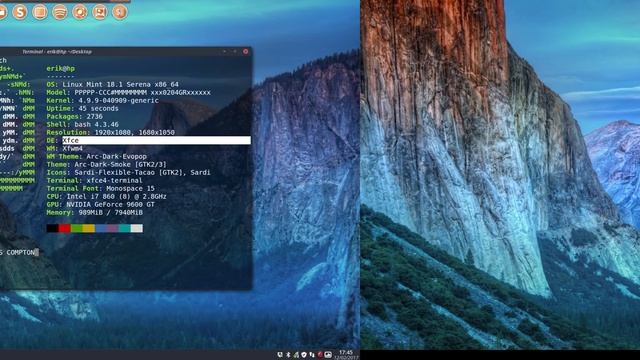Click the blue color block in terminal
The image size is (640, 360).
(101, 228)
